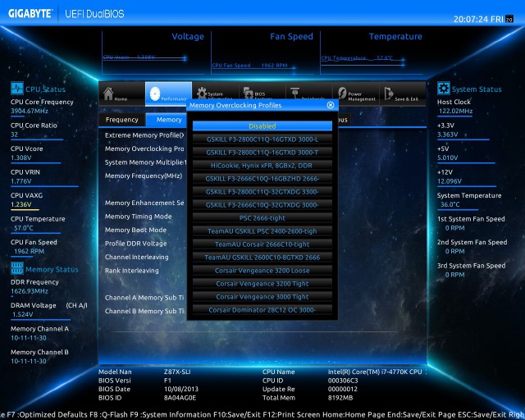Open the BIOS Features chip icon
This screenshot has height=420, width=525.
248,93
